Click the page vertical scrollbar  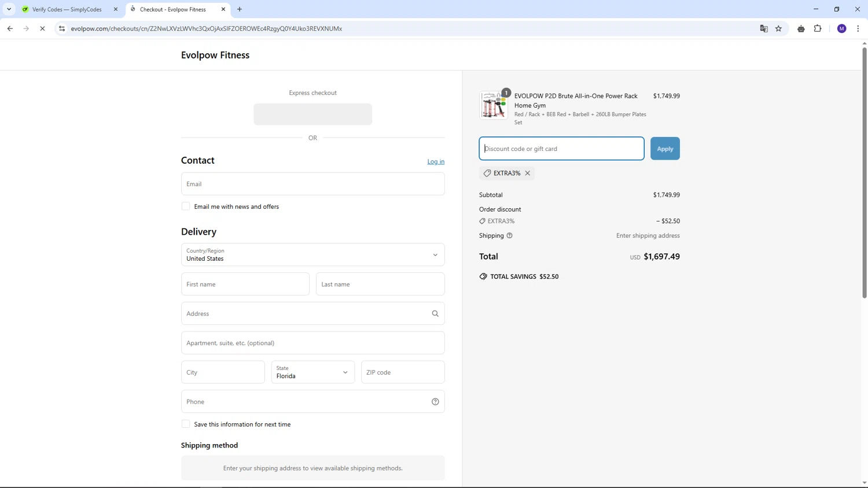(x=865, y=172)
